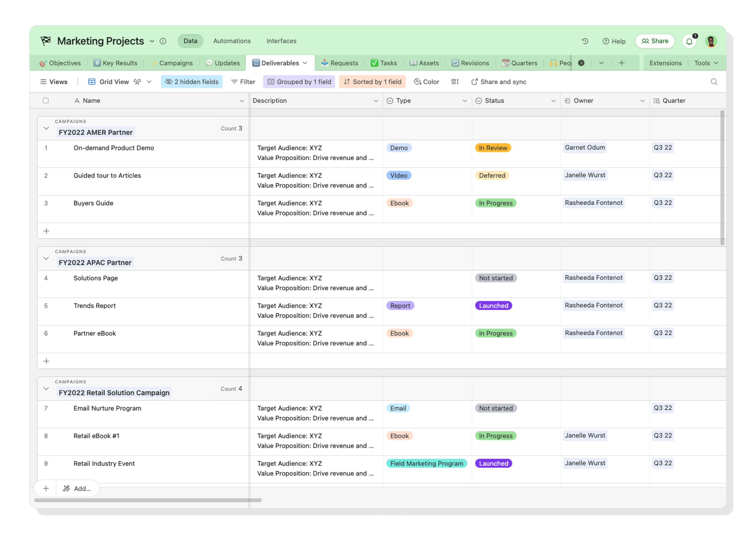Screen dimensions: 756x534
Task: Collapse the FY2022 AMER Partner group
Action: coord(46,128)
